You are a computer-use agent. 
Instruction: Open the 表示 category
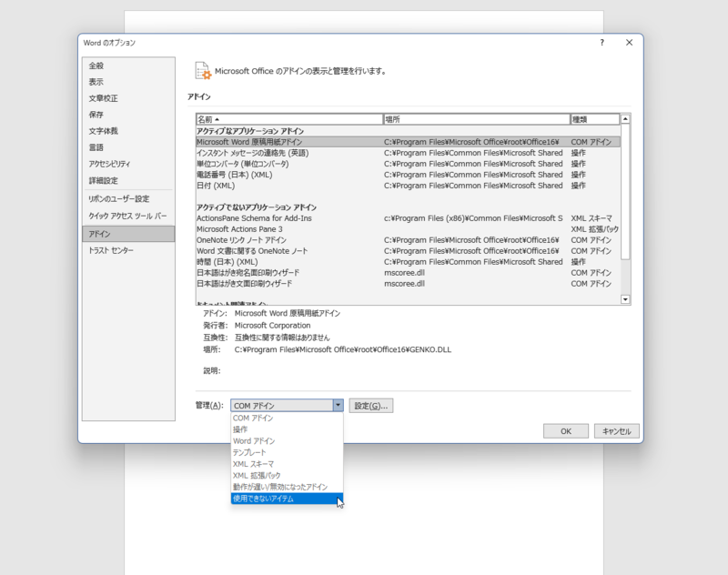128,82
